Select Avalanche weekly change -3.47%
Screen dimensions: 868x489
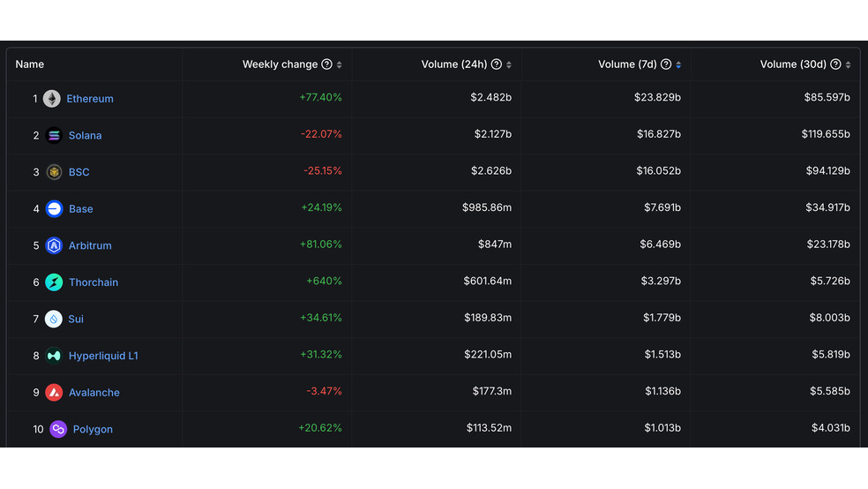coord(325,391)
